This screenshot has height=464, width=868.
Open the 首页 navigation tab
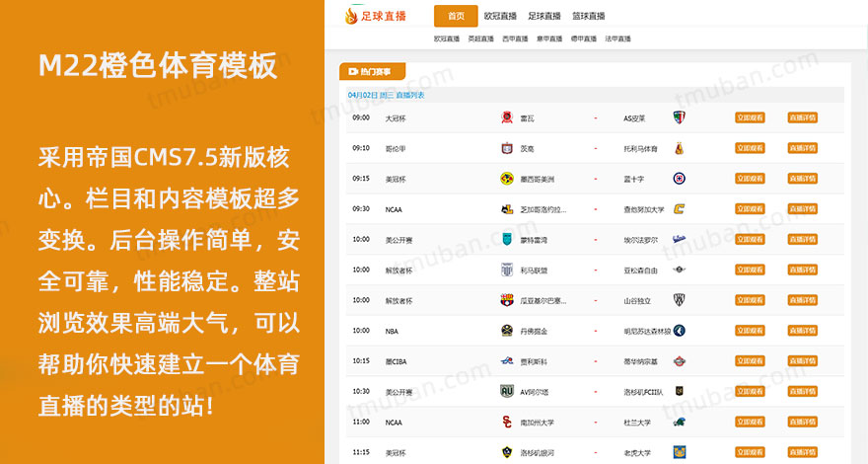point(456,16)
